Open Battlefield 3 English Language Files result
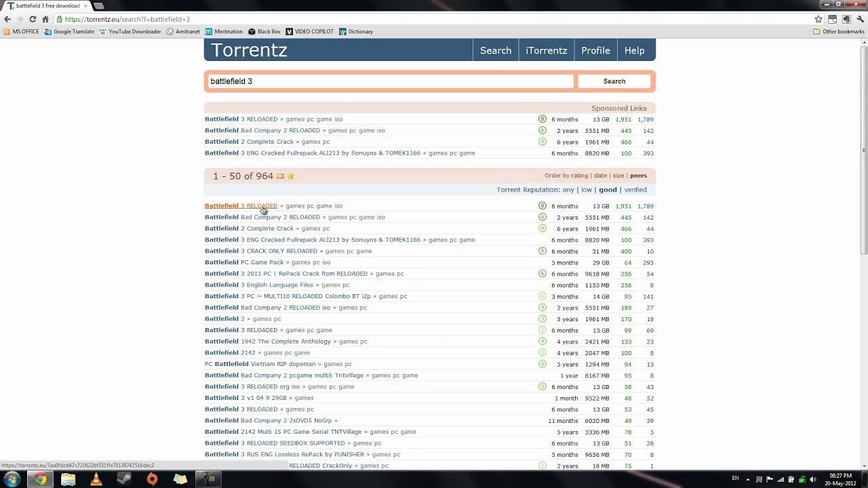The height and width of the screenshot is (488, 868). click(x=259, y=285)
